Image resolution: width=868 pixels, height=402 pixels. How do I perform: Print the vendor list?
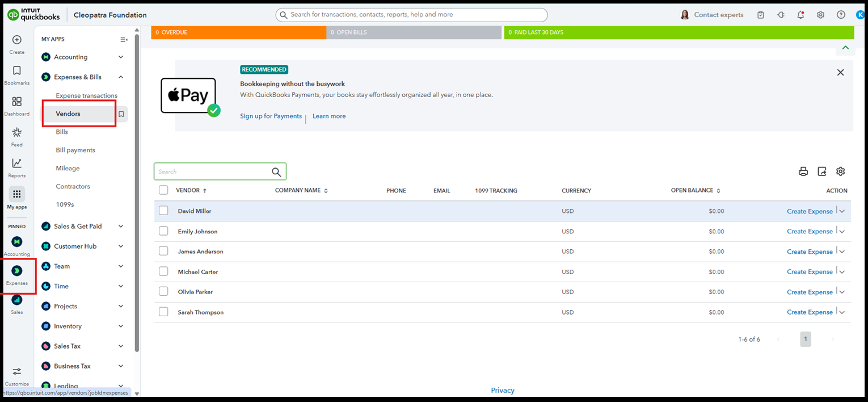[803, 171]
